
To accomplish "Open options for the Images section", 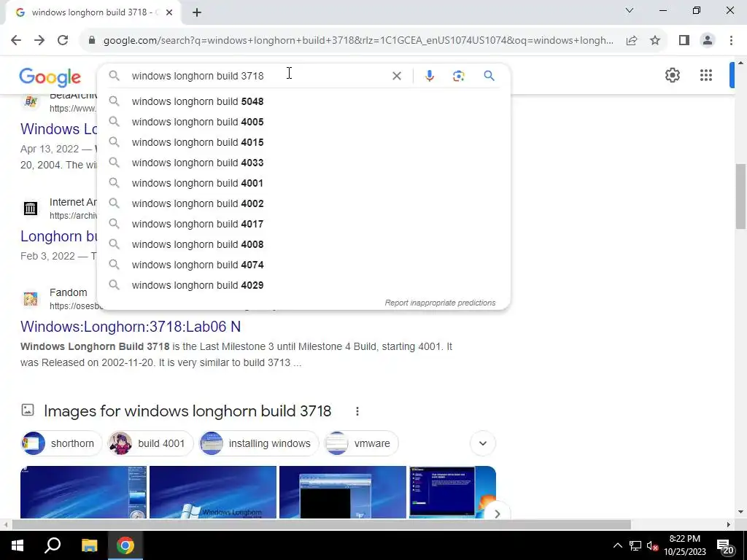I will pos(357,411).
